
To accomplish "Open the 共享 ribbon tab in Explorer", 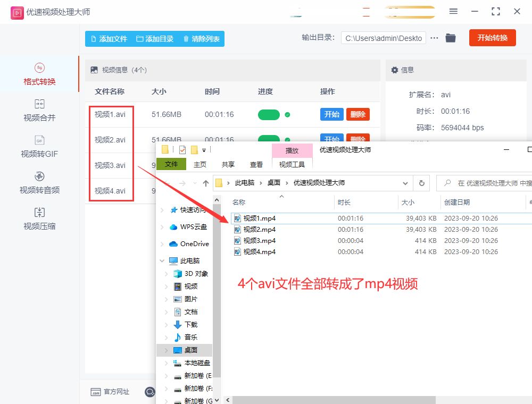I will (x=228, y=164).
